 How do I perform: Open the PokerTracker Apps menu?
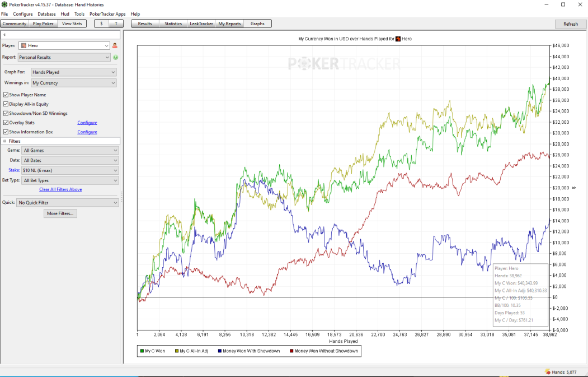[107, 14]
